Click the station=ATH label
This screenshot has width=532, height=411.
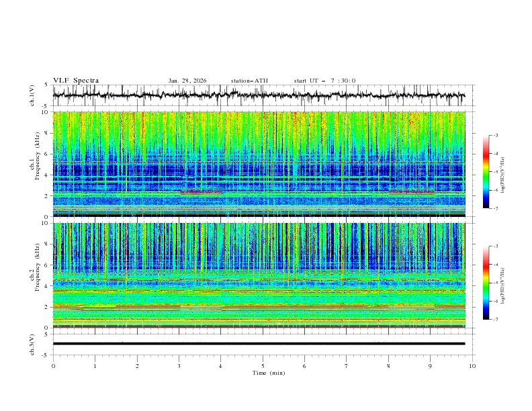point(249,81)
